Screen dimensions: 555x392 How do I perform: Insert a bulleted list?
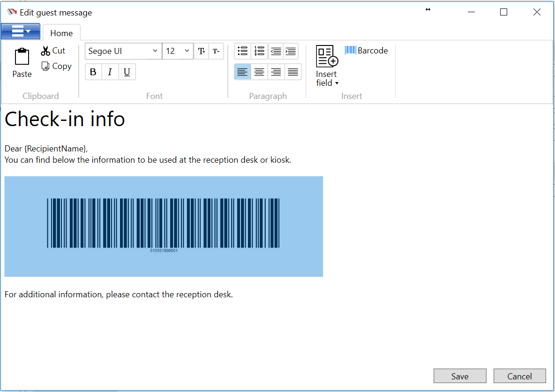pos(242,52)
